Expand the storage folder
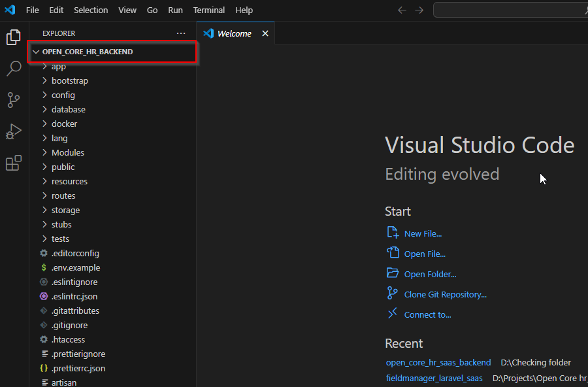Viewport: 588px width, 387px height. click(44, 210)
